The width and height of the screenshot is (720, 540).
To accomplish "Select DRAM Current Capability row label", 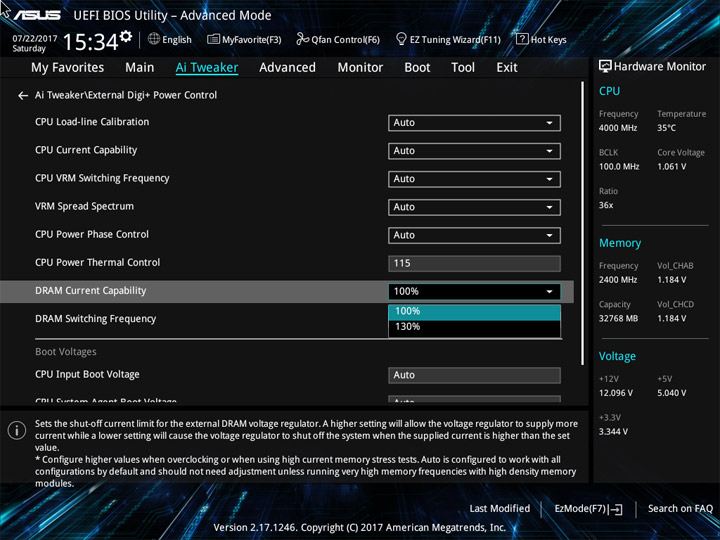I will pos(90,291).
